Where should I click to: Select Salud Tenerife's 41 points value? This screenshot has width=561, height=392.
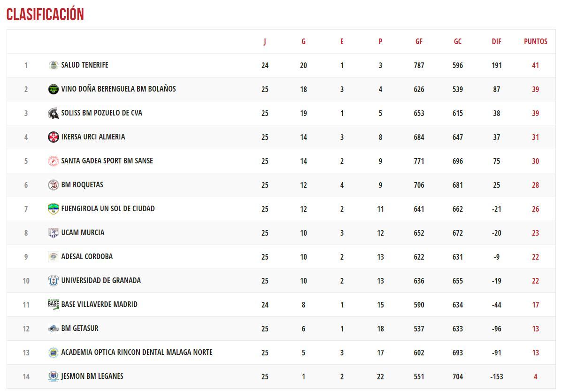535,65
